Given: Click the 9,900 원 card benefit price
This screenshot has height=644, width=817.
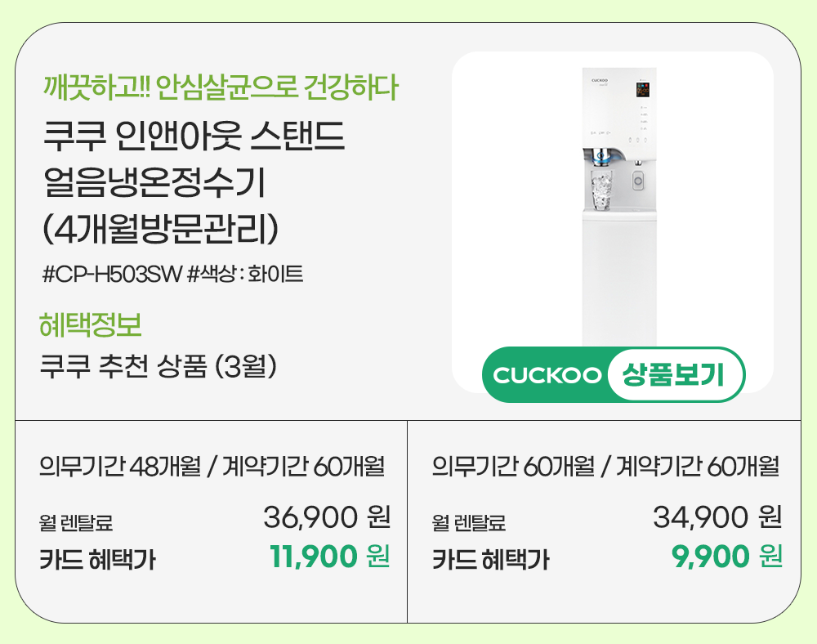Looking at the screenshot, I should (726, 557).
